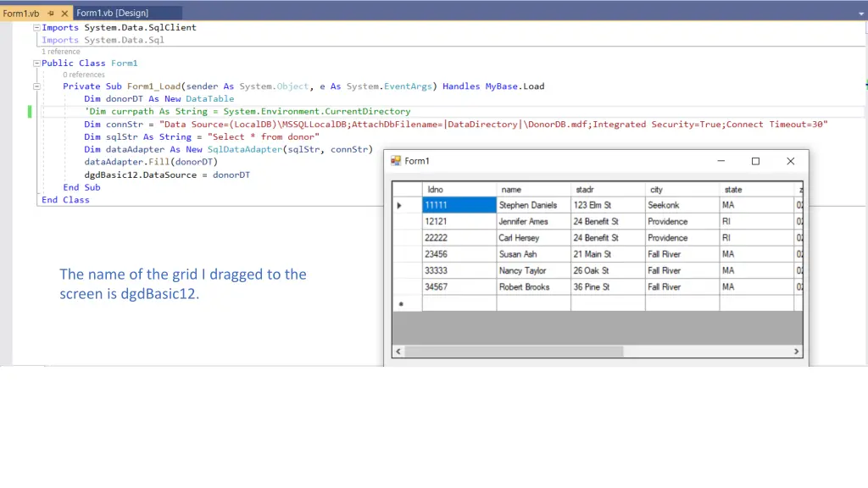Screen dimensions: 868x488
Task: Minimize the Form1 window
Action: (x=721, y=161)
